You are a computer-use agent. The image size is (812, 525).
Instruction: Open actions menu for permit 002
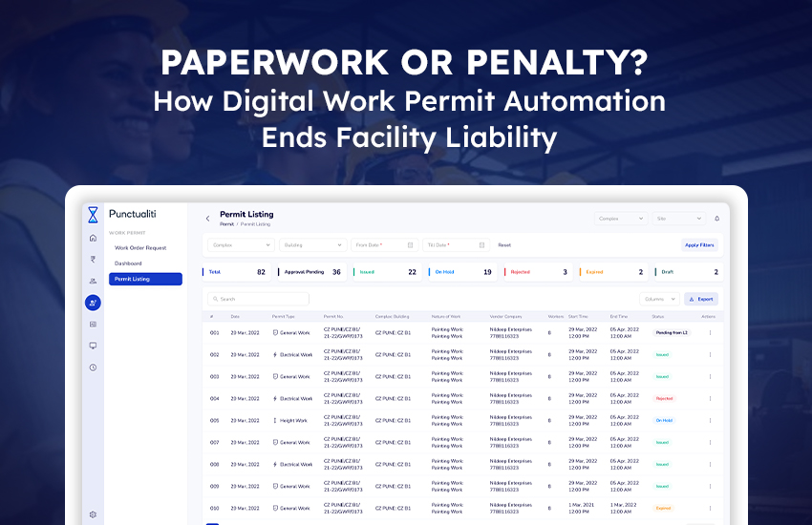710,355
